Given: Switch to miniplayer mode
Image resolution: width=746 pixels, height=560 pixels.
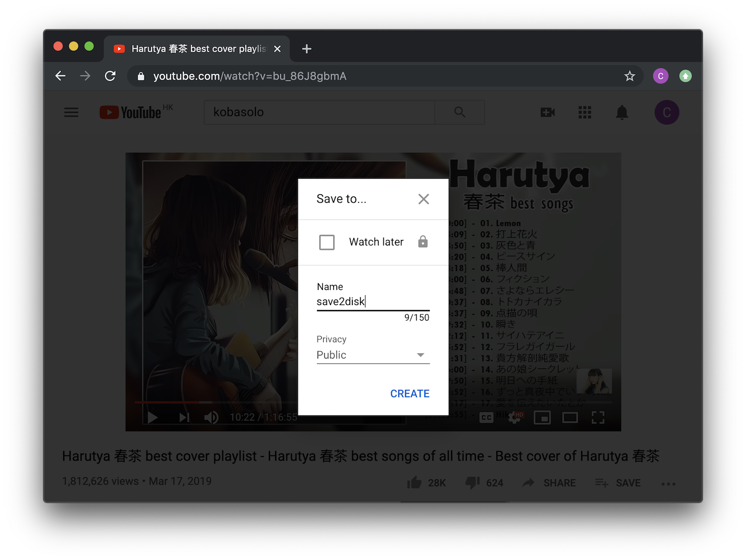Looking at the screenshot, I should (542, 418).
